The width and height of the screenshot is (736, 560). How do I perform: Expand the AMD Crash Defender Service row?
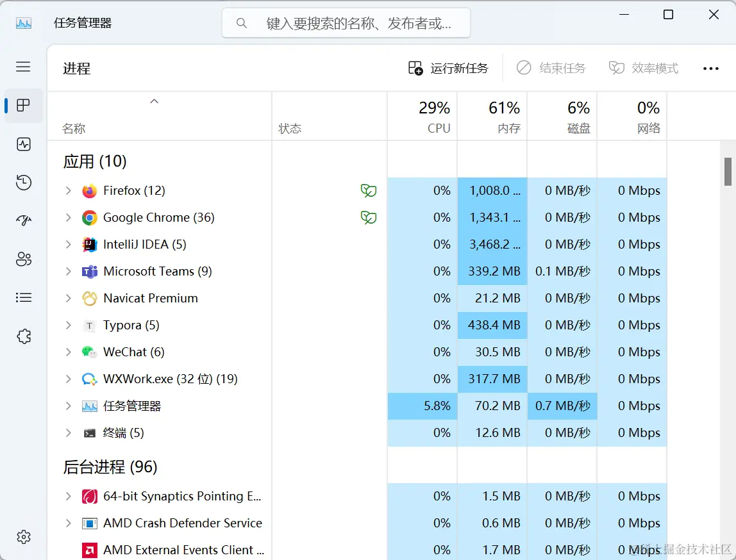[69, 523]
